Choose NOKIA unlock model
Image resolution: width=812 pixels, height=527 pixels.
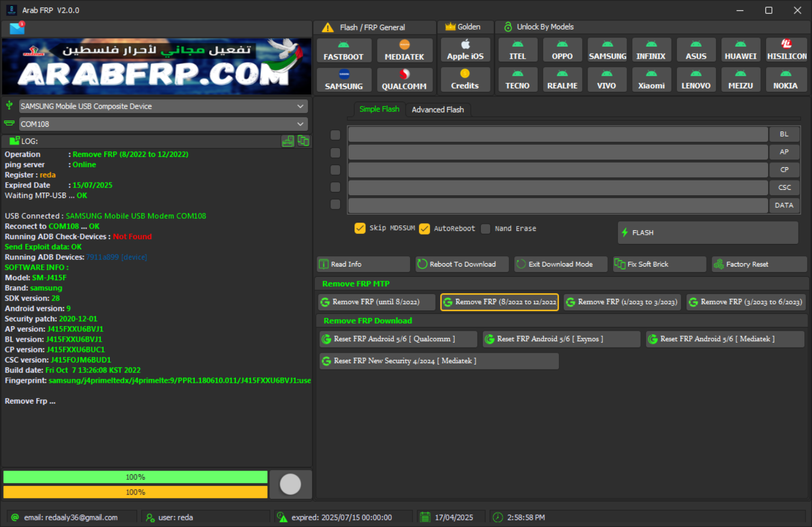(x=787, y=80)
